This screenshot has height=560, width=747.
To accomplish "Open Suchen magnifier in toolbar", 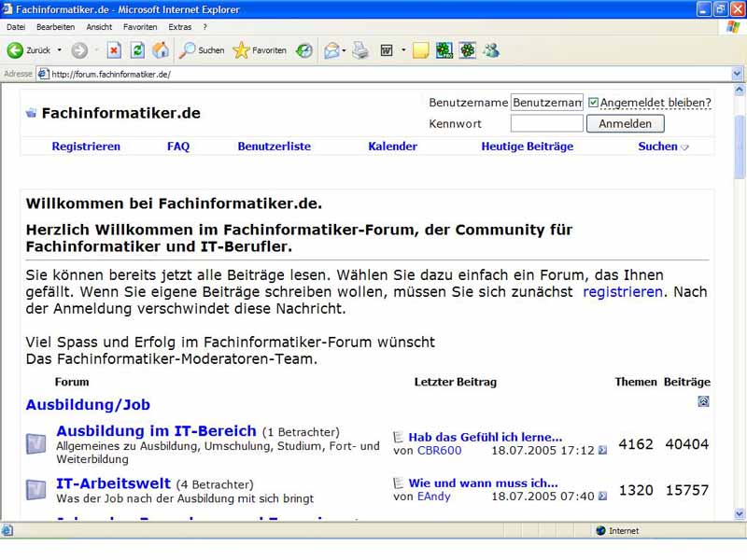I will [201, 50].
